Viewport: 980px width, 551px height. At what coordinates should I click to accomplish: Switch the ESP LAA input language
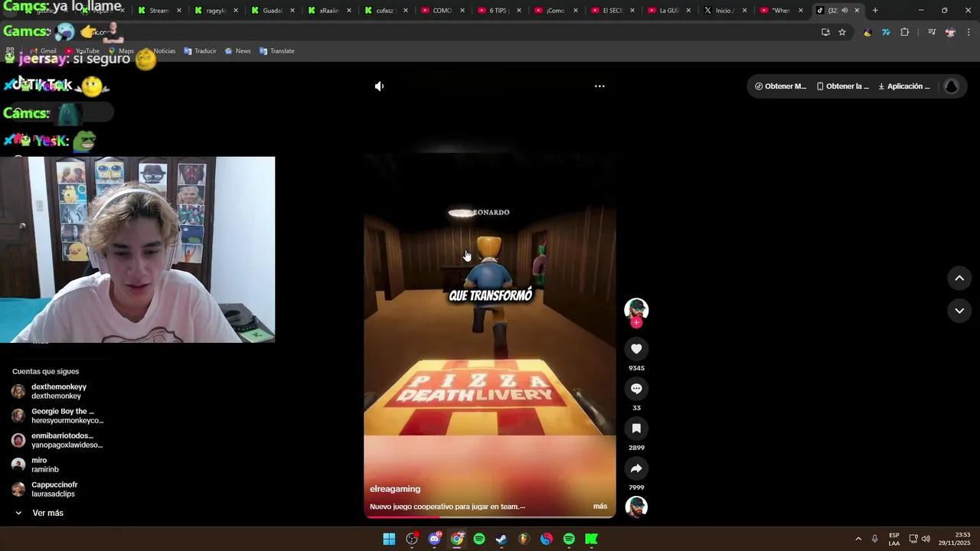click(894, 540)
